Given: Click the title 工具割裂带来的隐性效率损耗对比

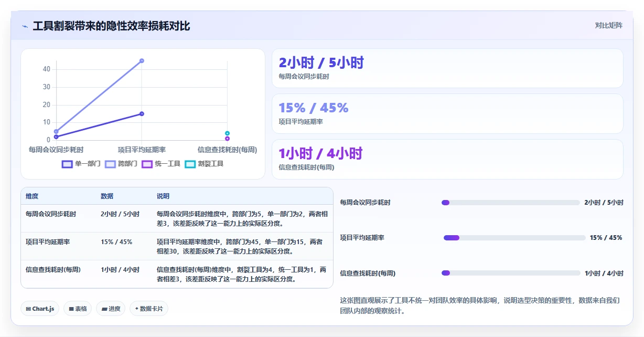Looking at the screenshot, I should (111, 26).
